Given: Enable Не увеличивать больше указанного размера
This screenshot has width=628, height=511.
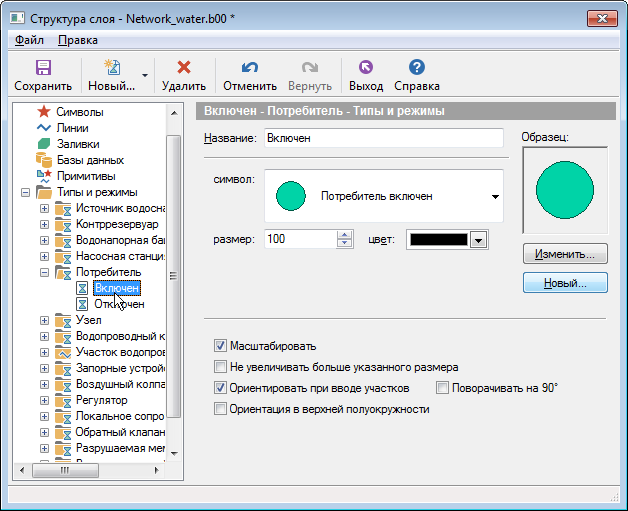Looking at the screenshot, I should pos(221,367).
